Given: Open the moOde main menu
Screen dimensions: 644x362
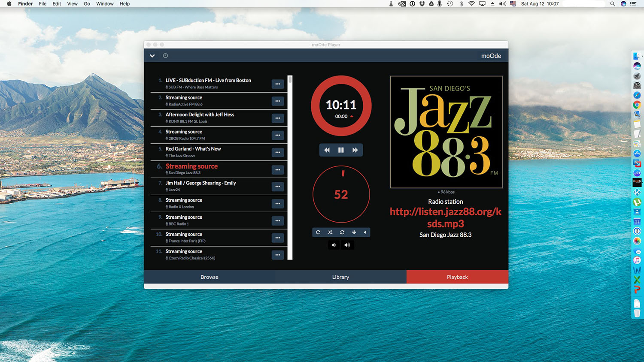Looking at the screenshot, I should click(x=491, y=56).
